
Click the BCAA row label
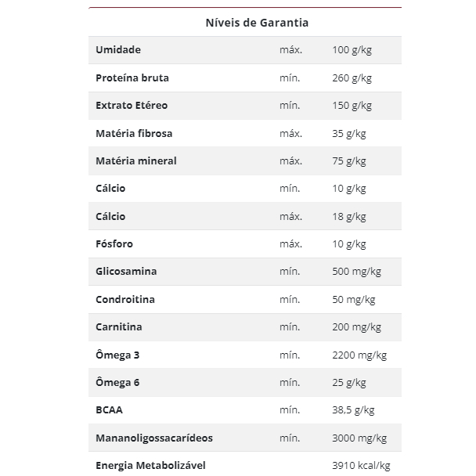[x=110, y=410]
